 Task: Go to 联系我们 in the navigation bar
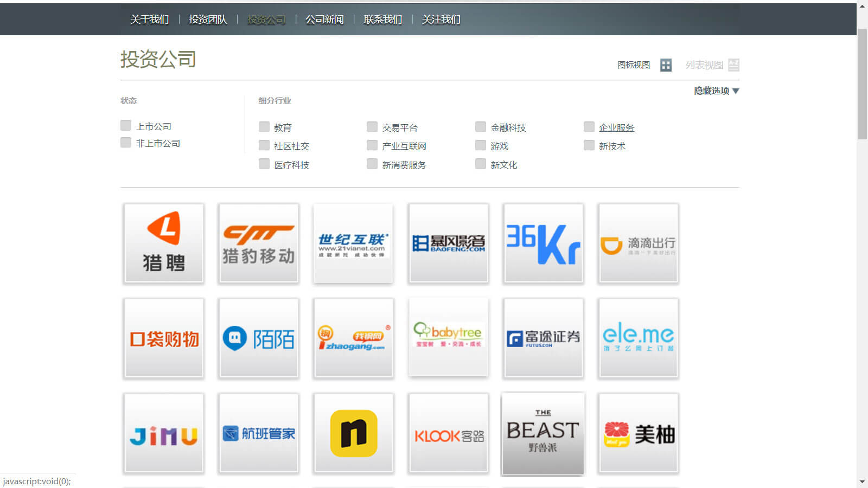(x=383, y=20)
